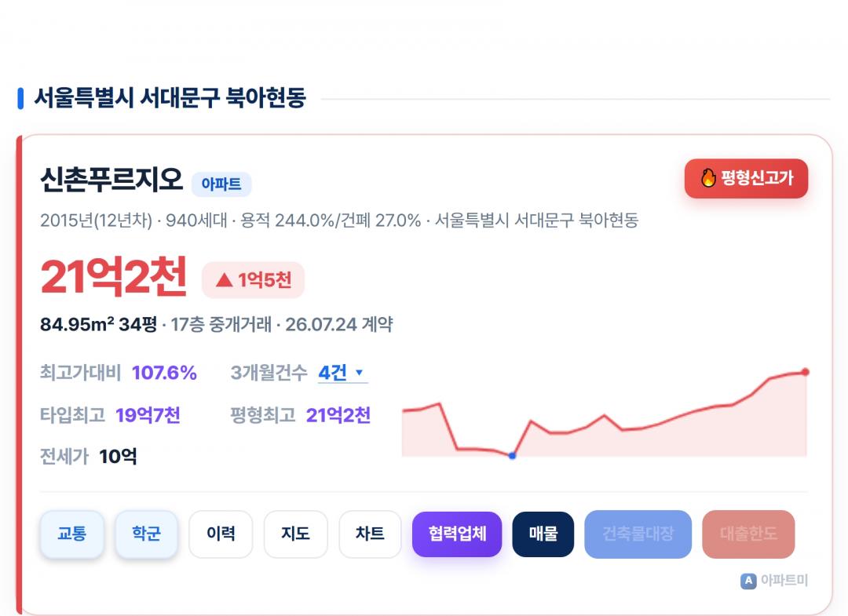Click the dark 매물 button
This screenshot has width=848, height=616.
pyautogui.click(x=543, y=534)
